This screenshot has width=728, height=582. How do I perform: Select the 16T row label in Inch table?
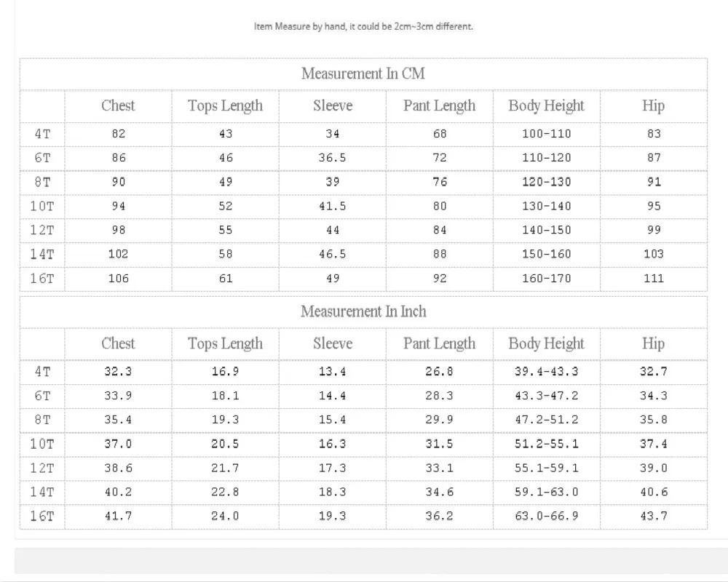[x=42, y=516]
